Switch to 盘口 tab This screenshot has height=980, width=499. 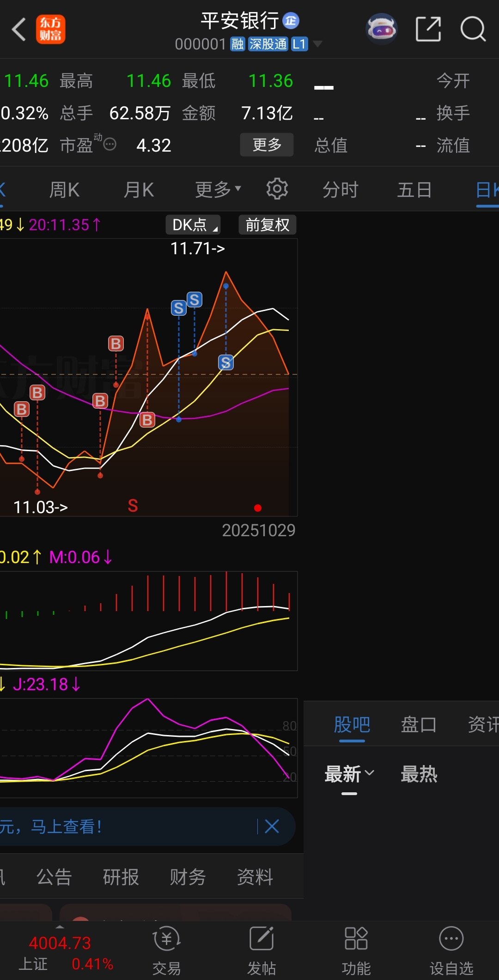click(x=419, y=724)
